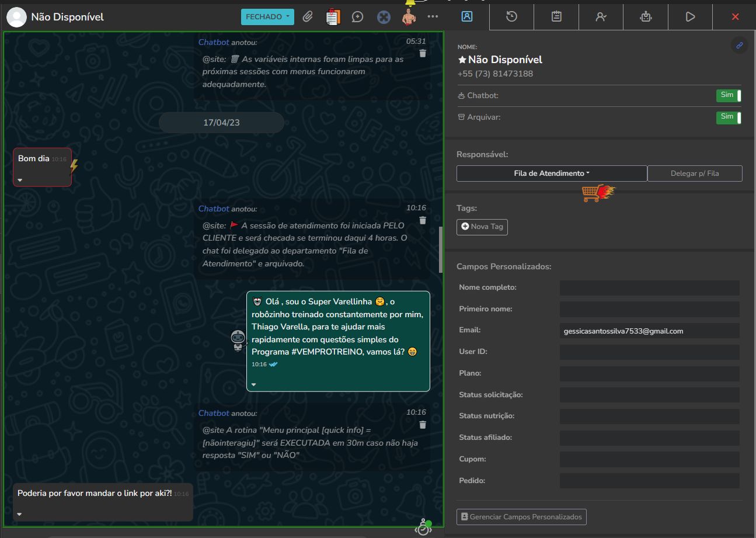Click the lightning bolt beside Bom dia

click(x=74, y=166)
